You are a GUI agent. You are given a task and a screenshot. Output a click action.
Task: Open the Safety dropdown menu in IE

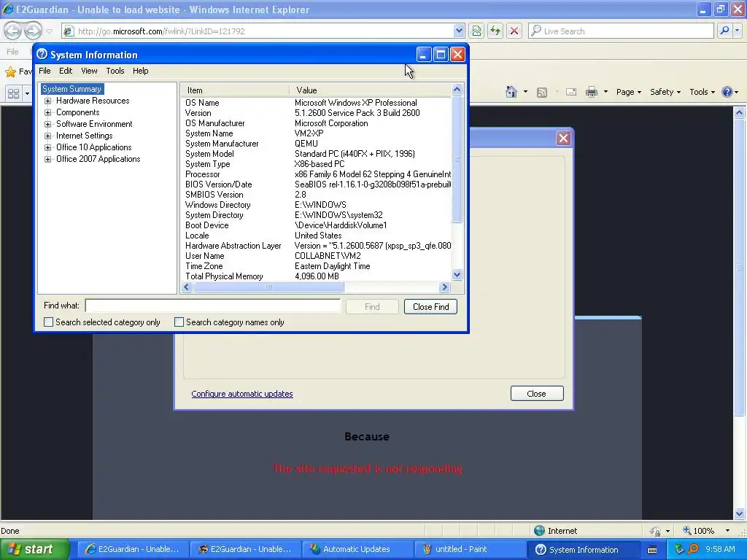click(665, 92)
